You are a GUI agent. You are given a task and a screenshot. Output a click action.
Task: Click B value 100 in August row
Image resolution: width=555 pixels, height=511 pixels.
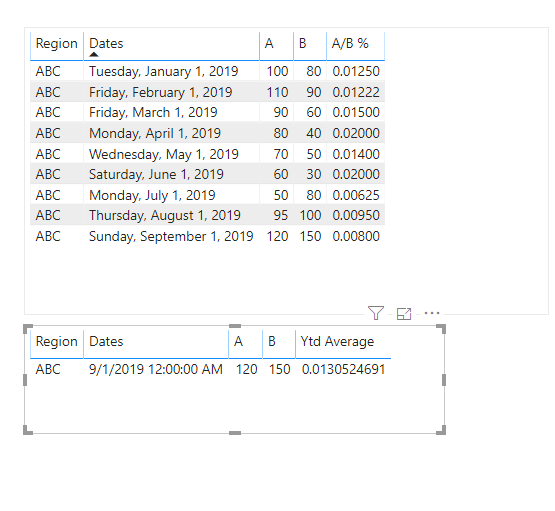click(x=310, y=215)
